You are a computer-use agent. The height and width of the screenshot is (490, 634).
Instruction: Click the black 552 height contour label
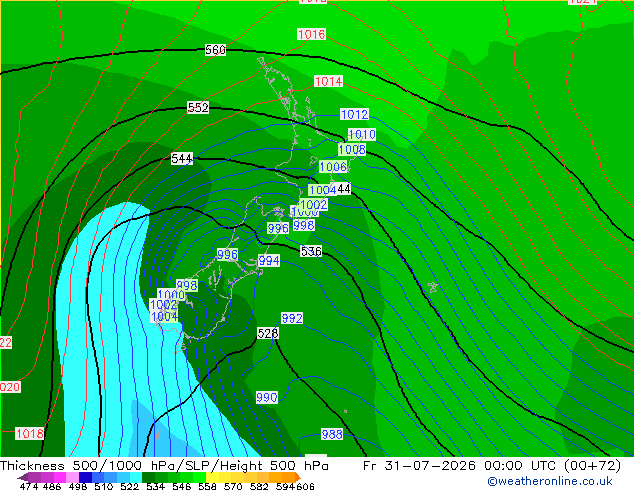198,108
